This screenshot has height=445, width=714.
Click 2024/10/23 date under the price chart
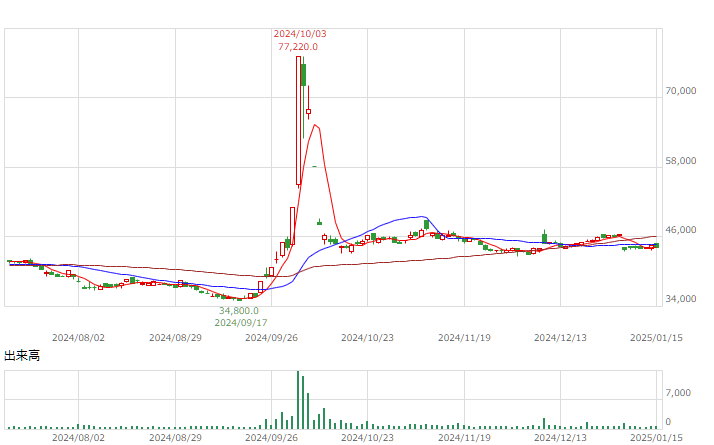click(x=367, y=338)
